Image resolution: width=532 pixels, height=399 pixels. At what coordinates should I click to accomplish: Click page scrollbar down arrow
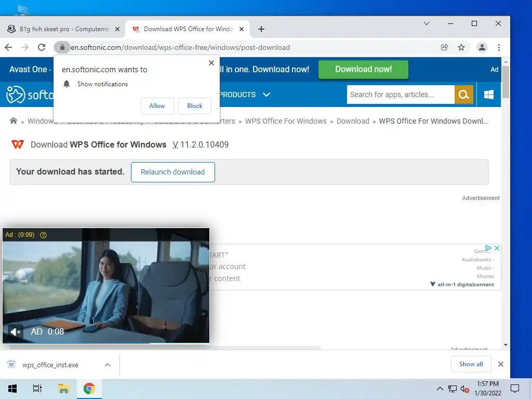click(x=506, y=345)
